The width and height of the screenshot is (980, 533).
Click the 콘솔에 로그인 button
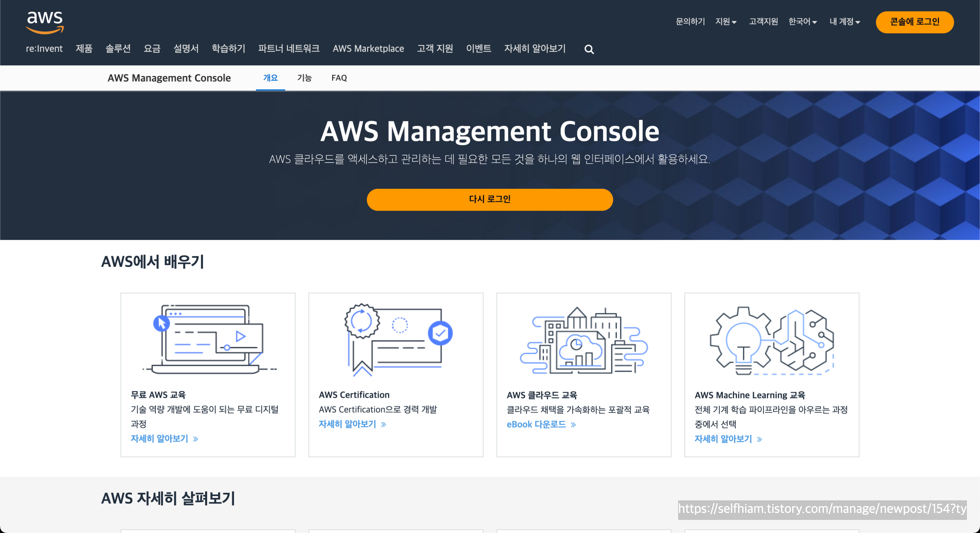tap(914, 22)
